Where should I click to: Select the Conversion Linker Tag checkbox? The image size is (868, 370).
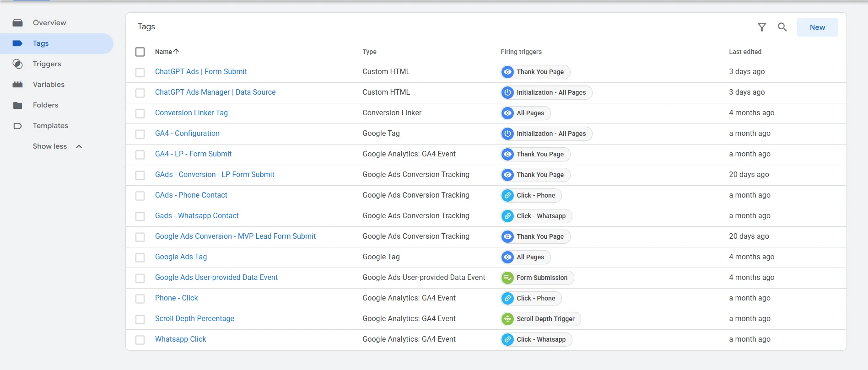click(140, 113)
